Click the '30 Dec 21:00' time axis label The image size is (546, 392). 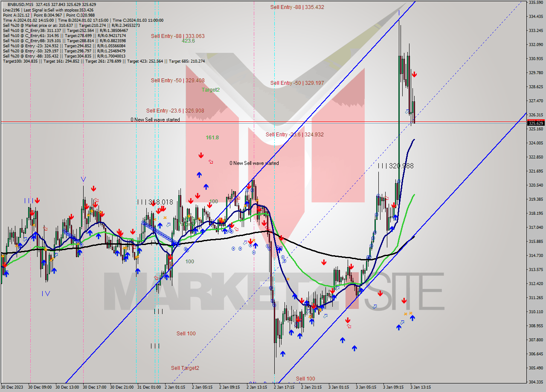122,388
